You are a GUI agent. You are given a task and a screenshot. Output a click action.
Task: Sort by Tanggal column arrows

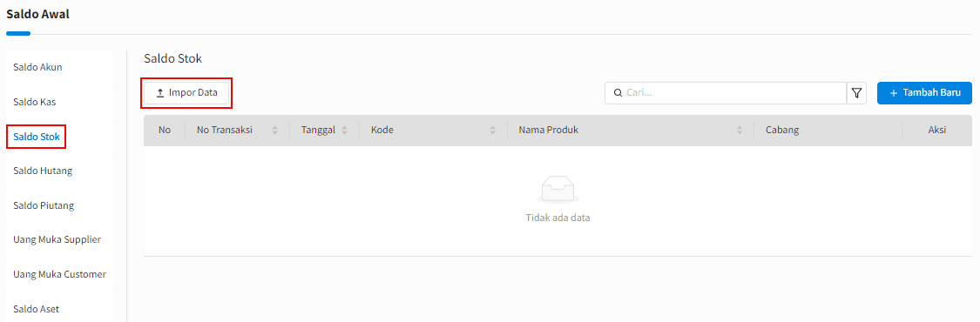coord(344,131)
